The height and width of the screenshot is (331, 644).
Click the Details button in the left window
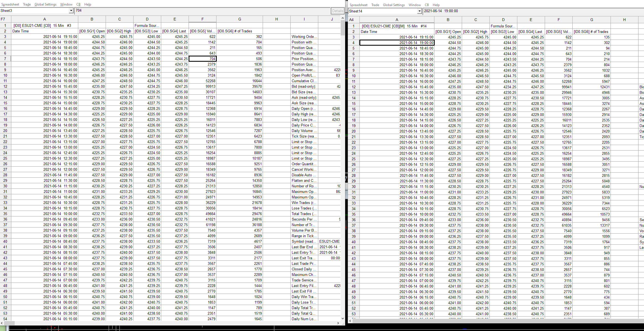tap(338, 11)
